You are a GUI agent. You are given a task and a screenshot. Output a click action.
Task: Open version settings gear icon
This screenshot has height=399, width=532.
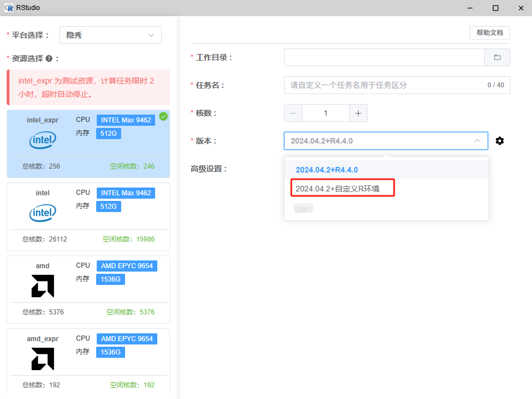point(500,141)
